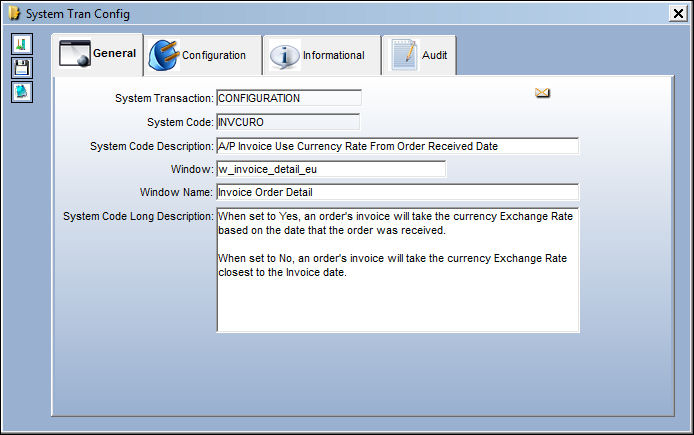Click the Window field w_invoice_detail_eu
Image resolution: width=694 pixels, height=435 pixels.
pos(331,169)
